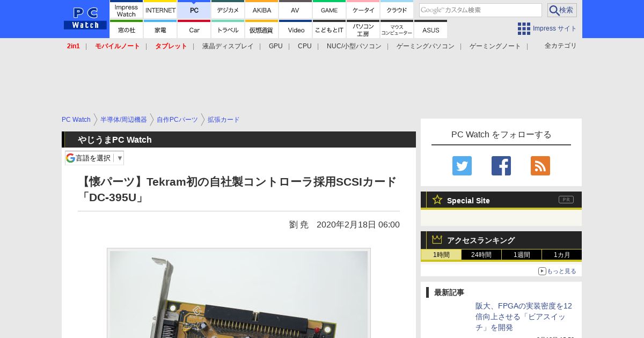Screen dimensions: 644x338
Task: Open 全カテゴリ link
Action: click(x=561, y=46)
